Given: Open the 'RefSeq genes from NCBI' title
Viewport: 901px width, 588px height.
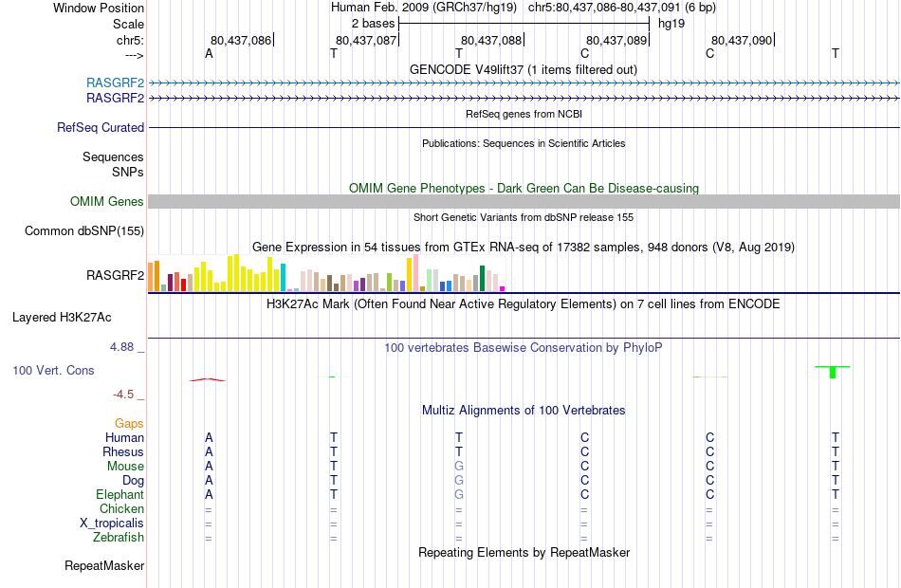Looking at the screenshot, I should [x=524, y=114].
